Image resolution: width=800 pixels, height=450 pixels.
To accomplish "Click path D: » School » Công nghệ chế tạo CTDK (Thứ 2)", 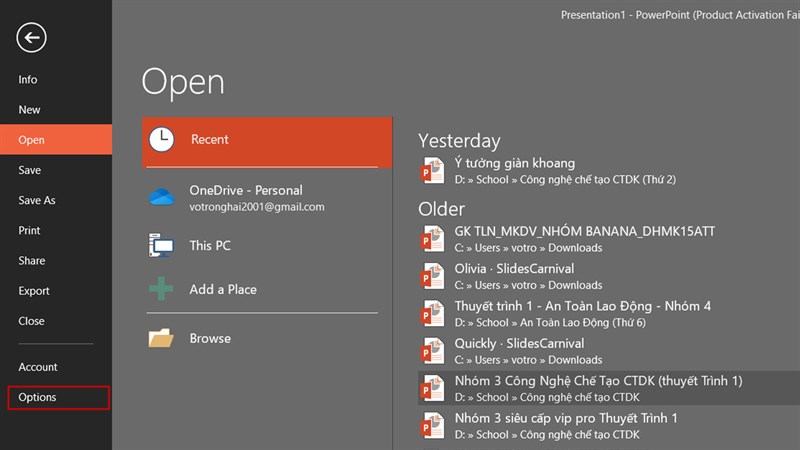I will (565, 179).
